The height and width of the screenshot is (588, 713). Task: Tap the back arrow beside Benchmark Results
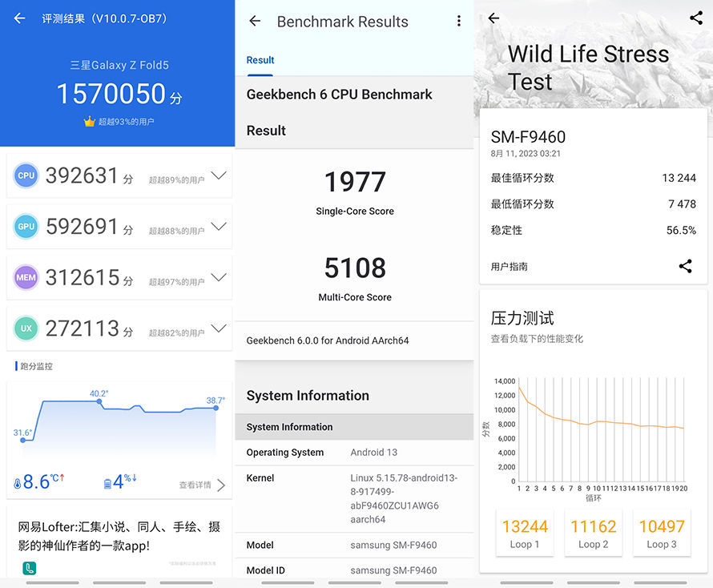tap(255, 21)
